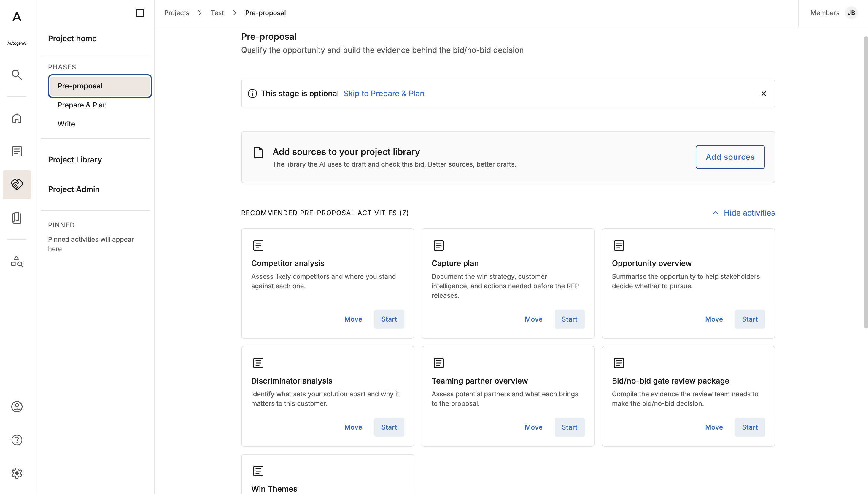Go to the home icon in the left rail
This screenshot has height=494, width=868.
point(17,118)
